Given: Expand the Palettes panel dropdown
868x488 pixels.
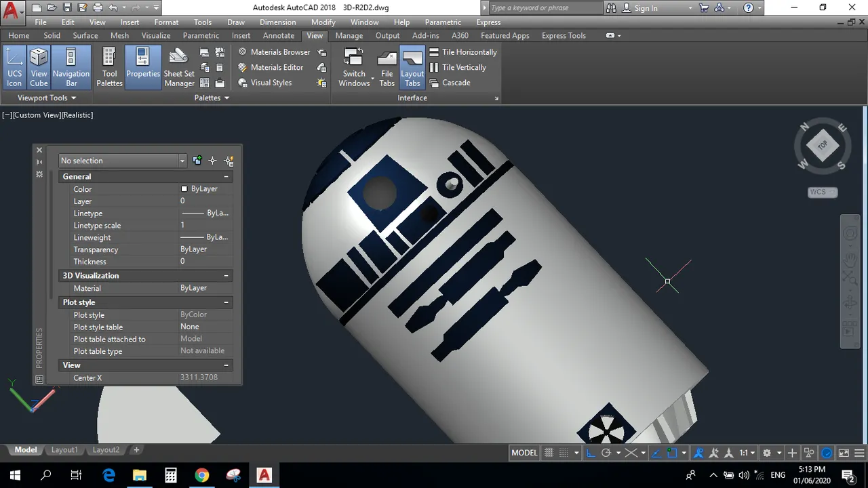Looking at the screenshot, I should pyautogui.click(x=212, y=98).
